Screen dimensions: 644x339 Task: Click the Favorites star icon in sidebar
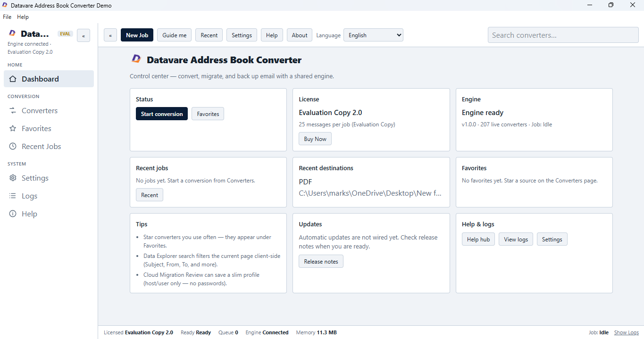[13, 128]
